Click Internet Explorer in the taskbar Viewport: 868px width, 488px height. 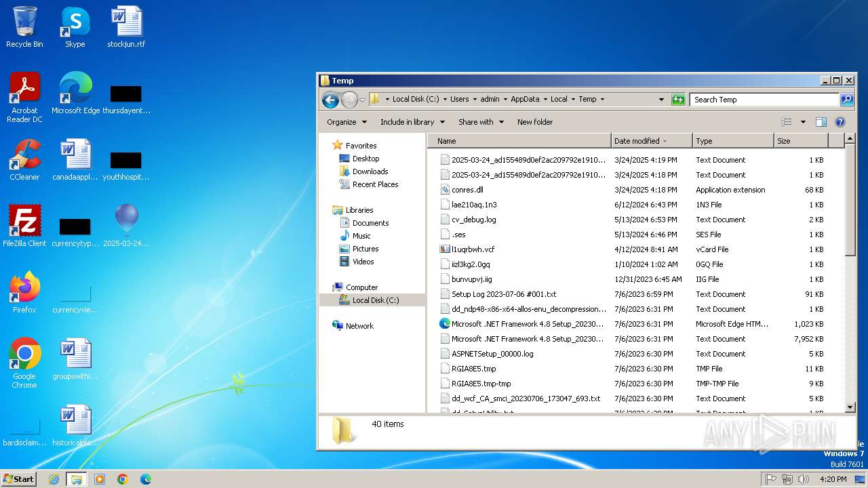pyautogui.click(x=54, y=479)
